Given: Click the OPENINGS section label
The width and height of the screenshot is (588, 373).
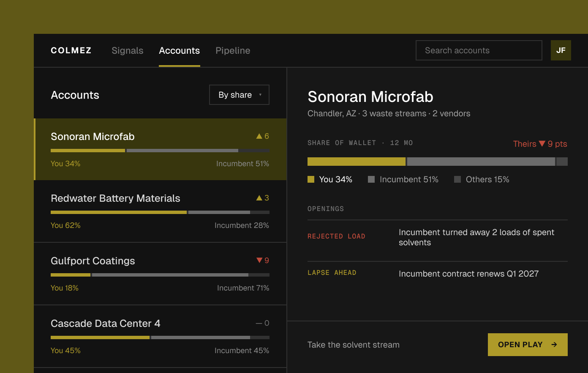Looking at the screenshot, I should click(326, 209).
